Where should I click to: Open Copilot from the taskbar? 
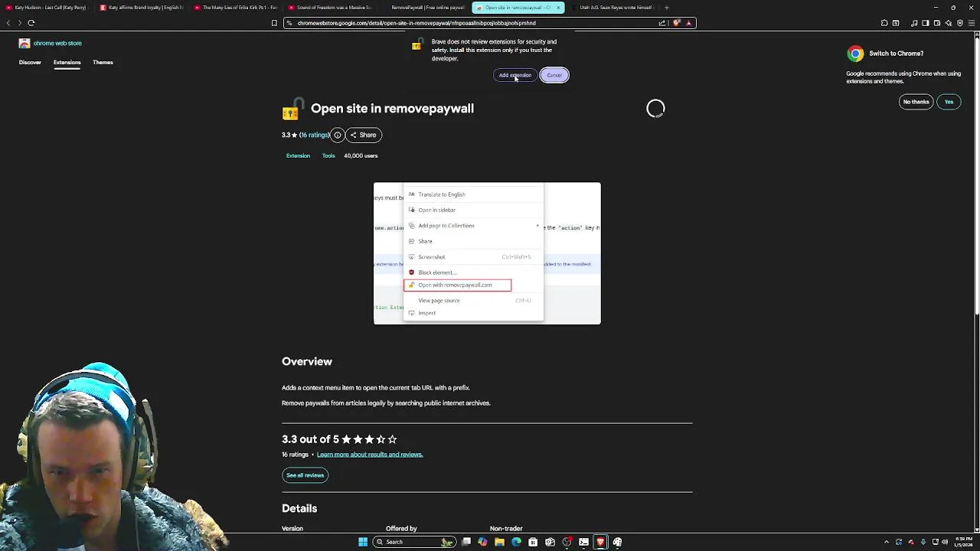482,542
